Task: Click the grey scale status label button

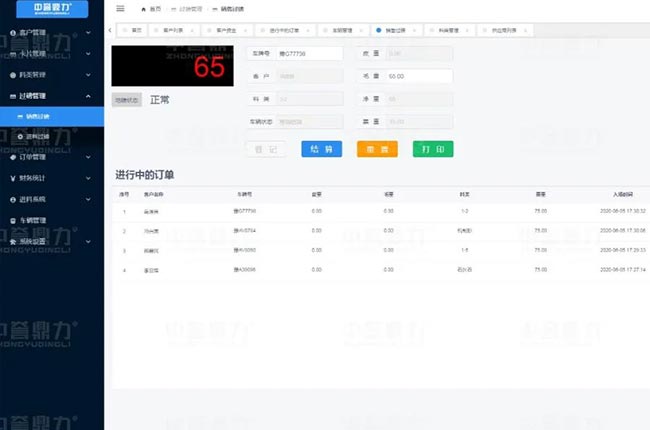Action: click(x=126, y=100)
